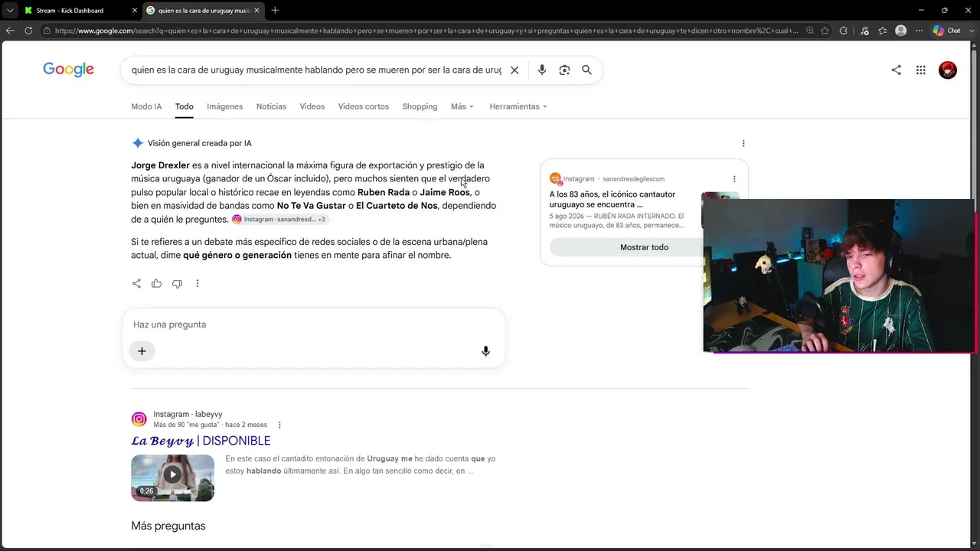The width and height of the screenshot is (980, 551).
Task: Like the AI overview answer
Action: pyautogui.click(x=156, y=283)
